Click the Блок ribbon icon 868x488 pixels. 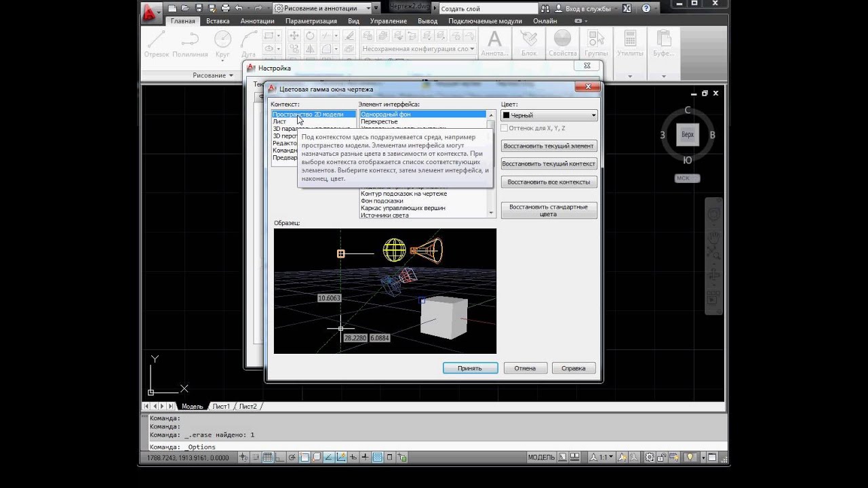coord(528,43)
